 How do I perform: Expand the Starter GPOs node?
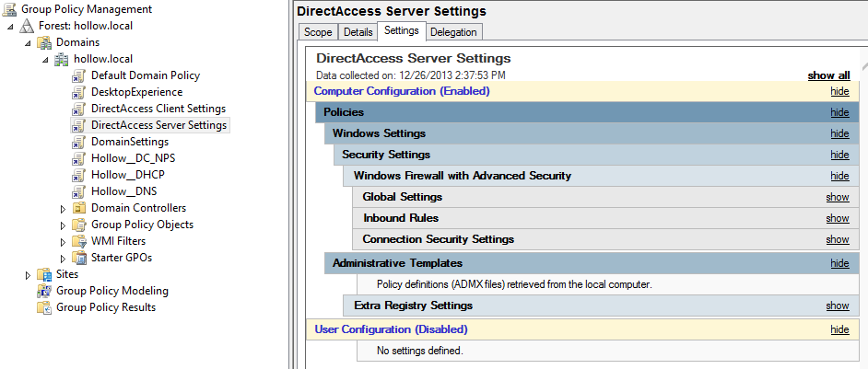[63, 258]
